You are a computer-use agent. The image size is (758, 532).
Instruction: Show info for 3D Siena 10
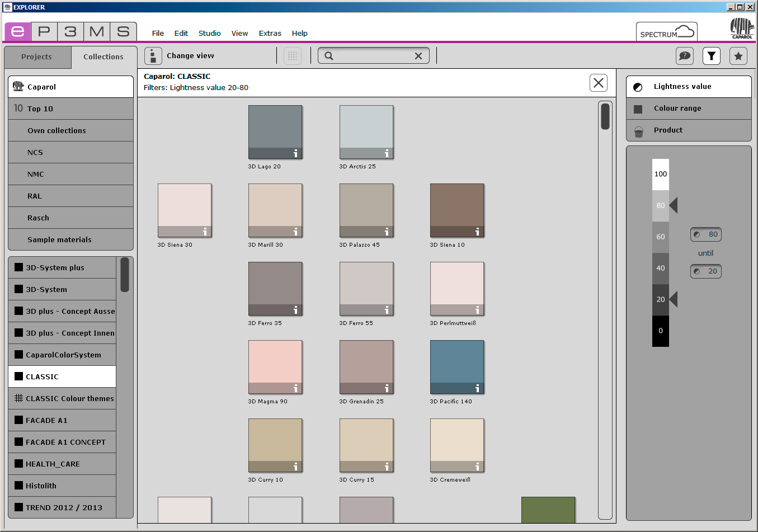pos(477,232)
